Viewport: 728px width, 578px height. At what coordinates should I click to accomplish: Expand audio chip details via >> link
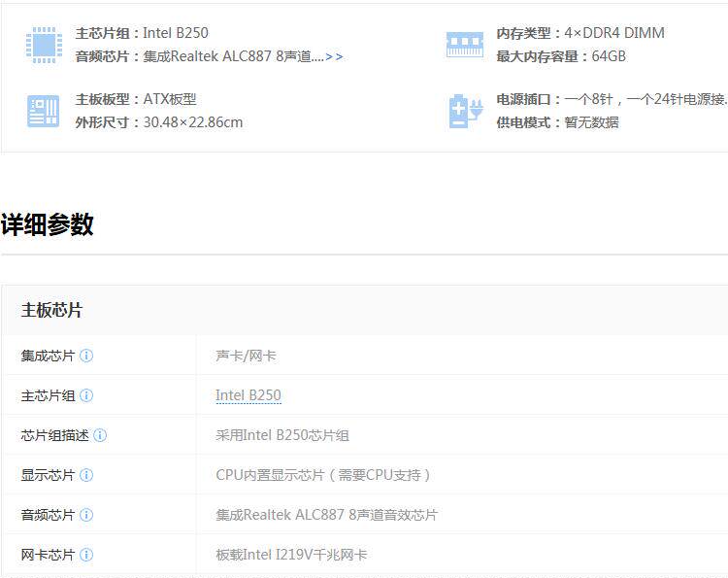point(334,56)
